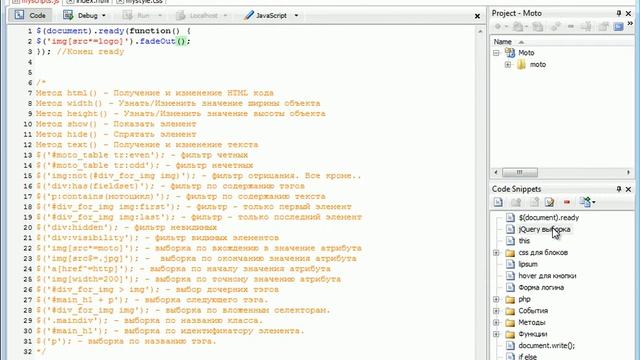Click the New Snippet icon
Image resolution: width=640 pixels, height=360 pixels.
[x=498, y=202]
